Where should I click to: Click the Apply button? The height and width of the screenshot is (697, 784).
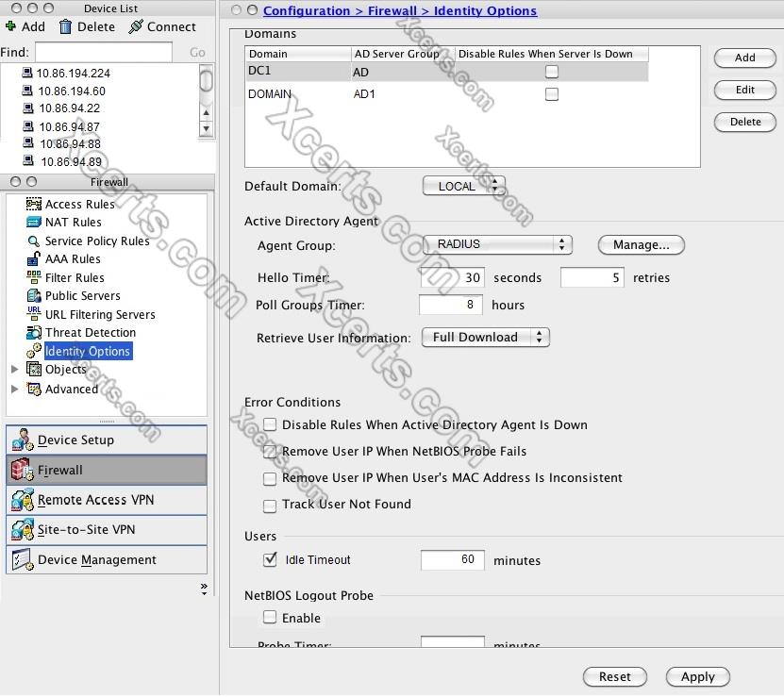point(697,677)
